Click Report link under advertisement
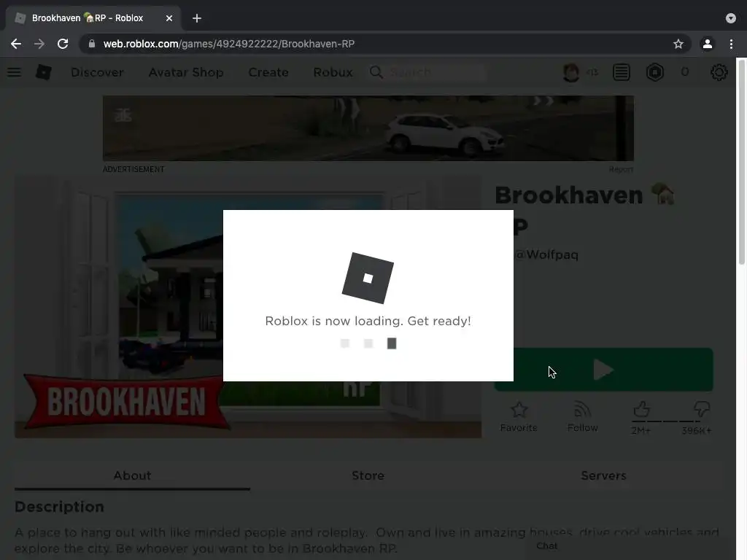 click(621, 169)
